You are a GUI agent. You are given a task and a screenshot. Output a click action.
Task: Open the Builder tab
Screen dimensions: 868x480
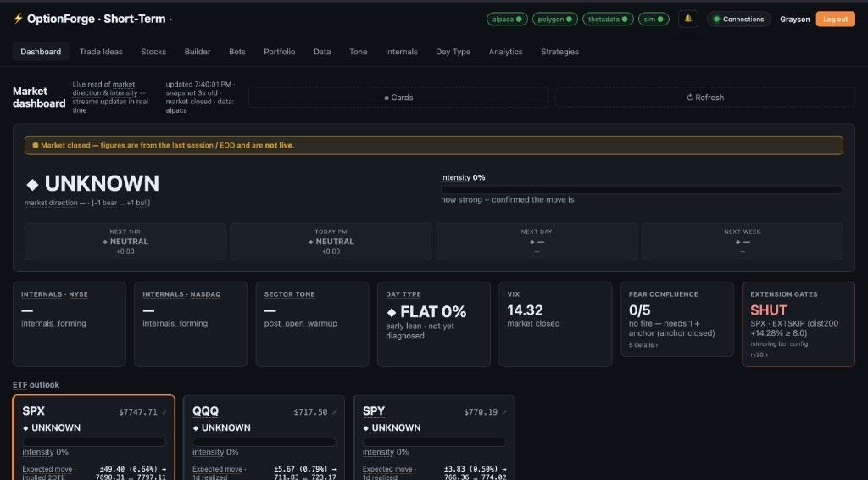197,52
